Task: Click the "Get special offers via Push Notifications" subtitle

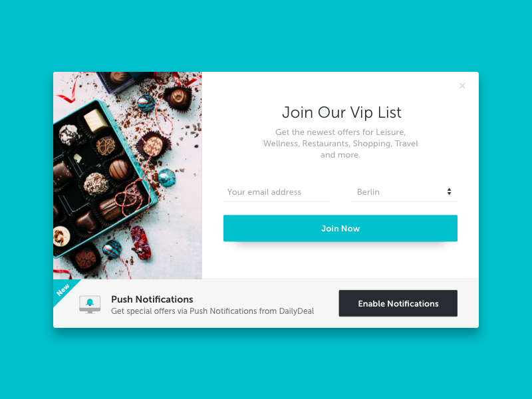Action: coord(212,311)
